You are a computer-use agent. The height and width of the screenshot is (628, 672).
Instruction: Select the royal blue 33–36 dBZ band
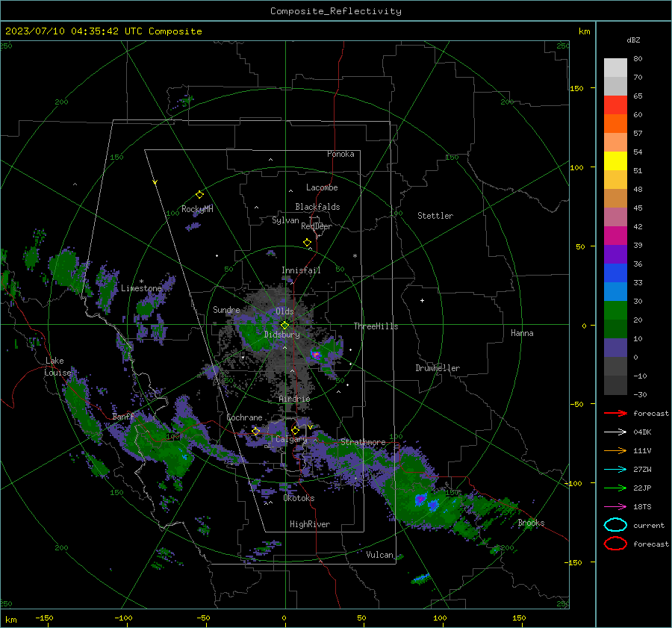pyautogui.click(x=615, y=273)
